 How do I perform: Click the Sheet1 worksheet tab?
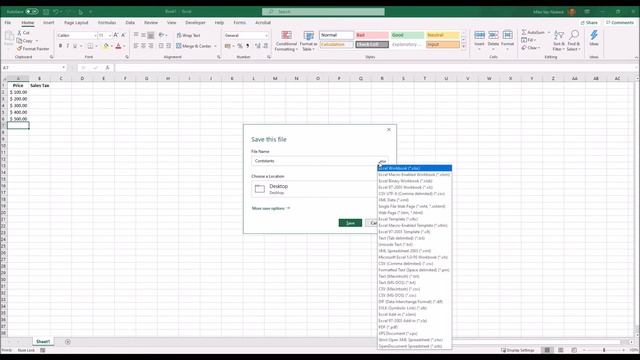[x=43, y=342]
